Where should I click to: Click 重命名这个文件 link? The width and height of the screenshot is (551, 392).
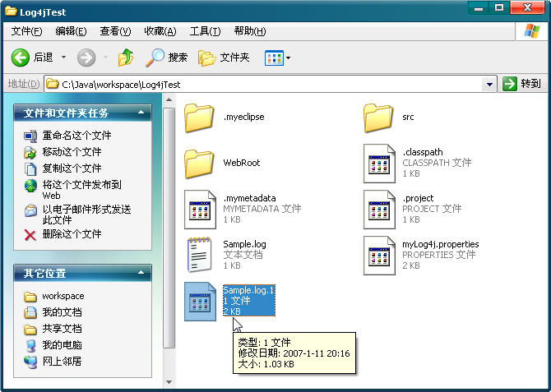point(76,136)
